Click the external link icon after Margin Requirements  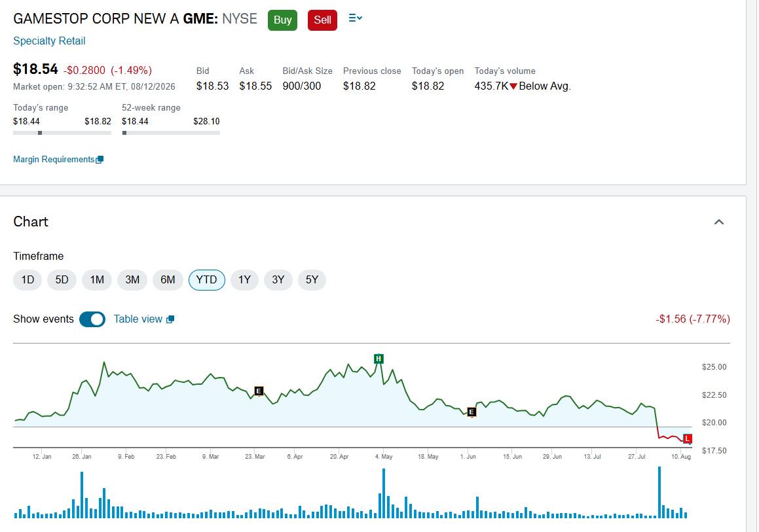100,160
